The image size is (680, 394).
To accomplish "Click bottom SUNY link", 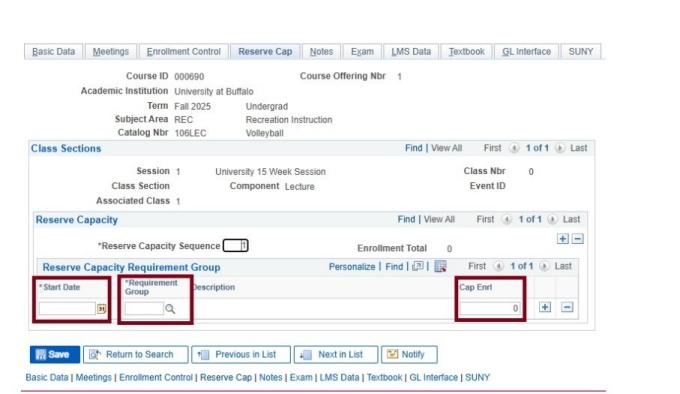I will (477, 378).
